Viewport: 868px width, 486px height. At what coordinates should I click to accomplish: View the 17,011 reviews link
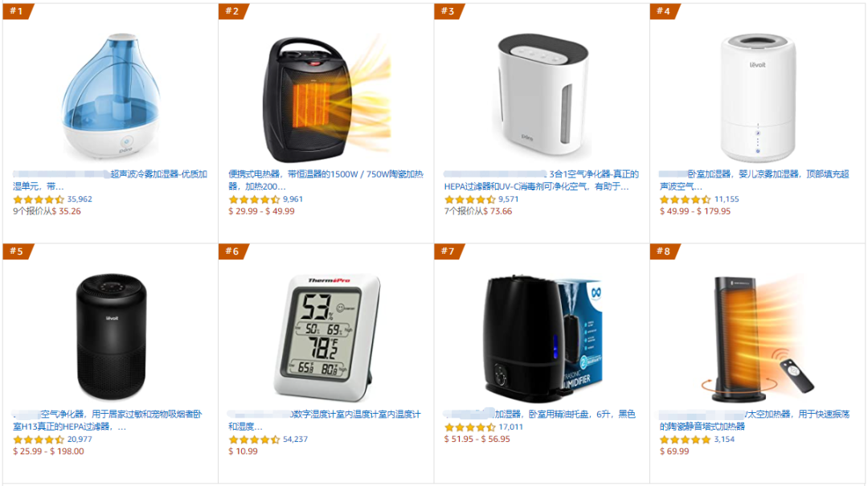[510, 427]
